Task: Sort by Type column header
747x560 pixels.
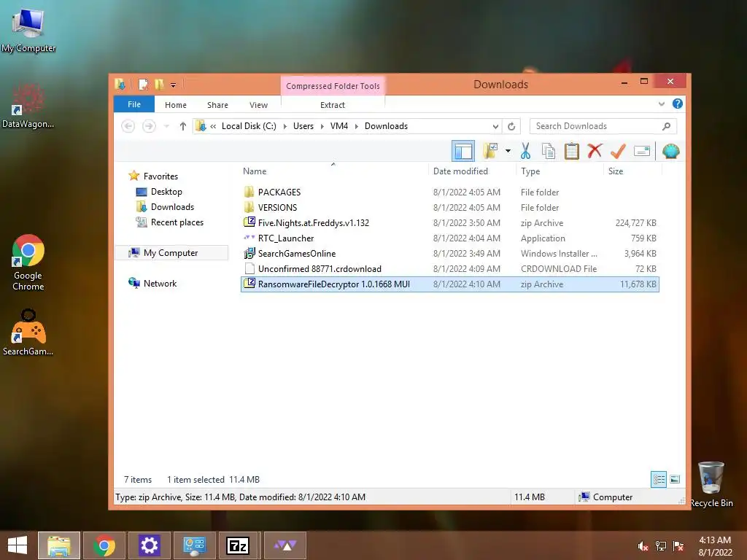Action: [530, 171]
